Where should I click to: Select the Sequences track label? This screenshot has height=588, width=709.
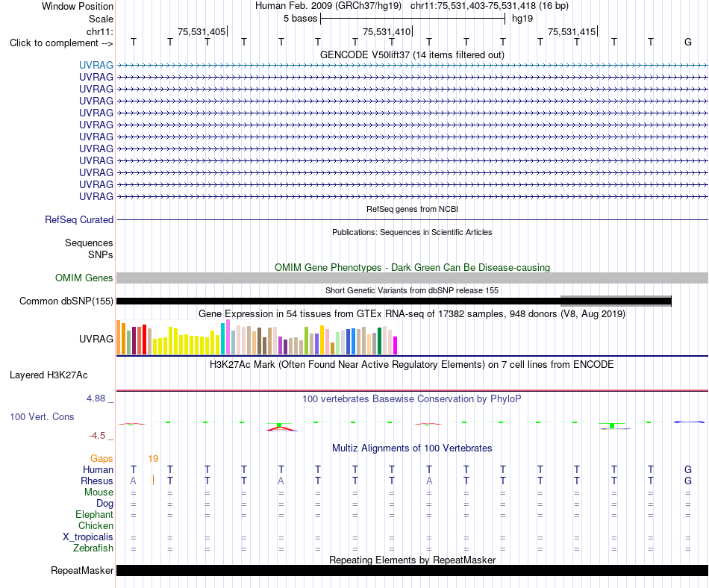pyautogui.click(x=89, y=243)
